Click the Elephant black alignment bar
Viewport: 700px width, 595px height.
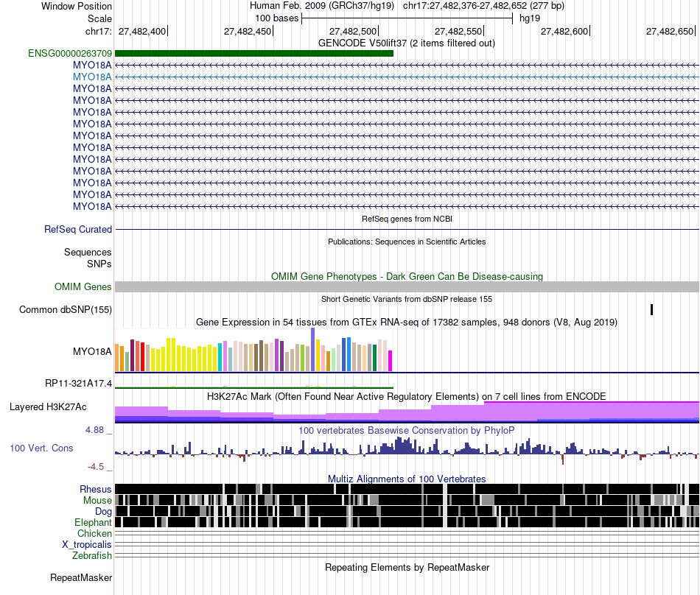point(407,522)
